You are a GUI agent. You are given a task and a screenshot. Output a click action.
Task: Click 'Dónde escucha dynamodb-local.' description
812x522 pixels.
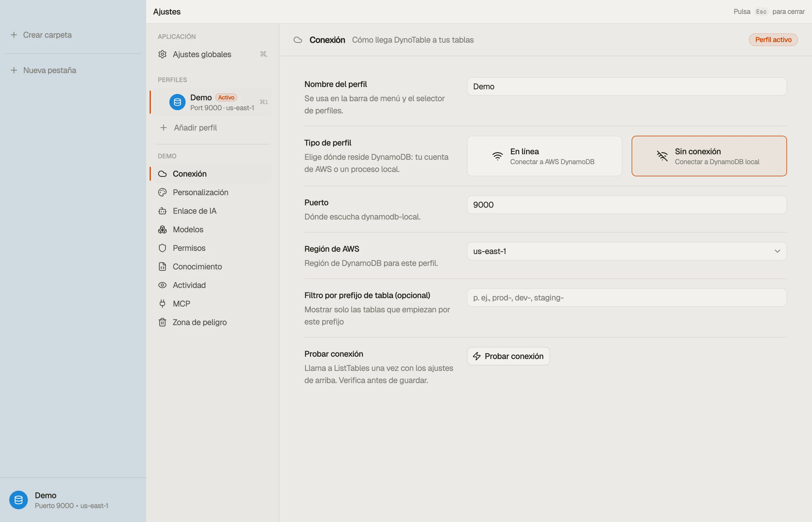362,217
